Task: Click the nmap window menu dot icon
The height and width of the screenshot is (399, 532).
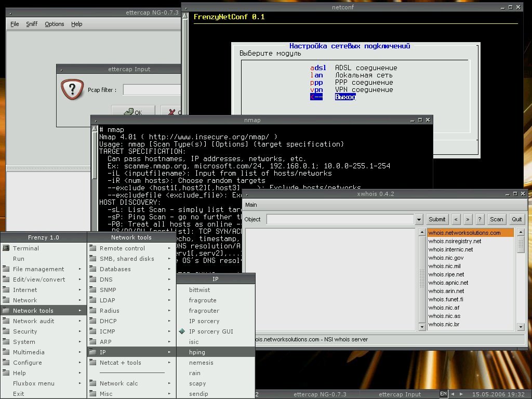Action: pyautogui.click(x=96, y=121)
